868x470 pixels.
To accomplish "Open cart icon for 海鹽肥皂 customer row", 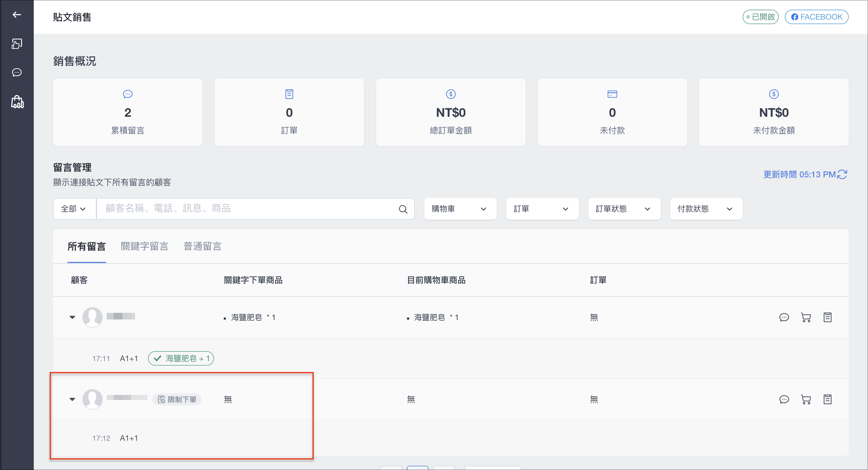I will [806, 317].
